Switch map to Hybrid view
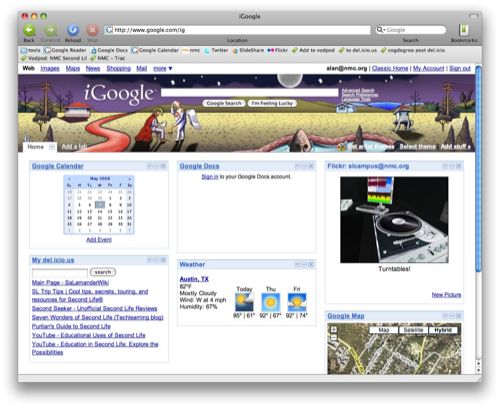The height and width of the screenshot is (407, 500). click(443, 330)
